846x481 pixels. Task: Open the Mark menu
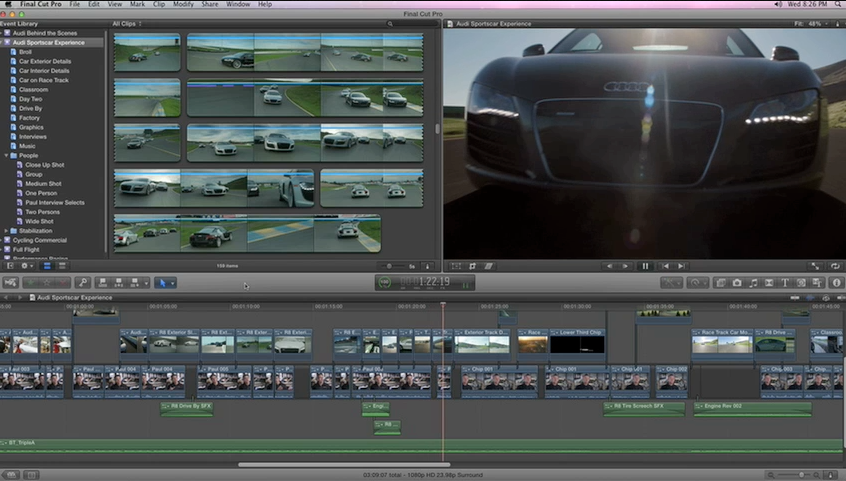coord(137,4)
